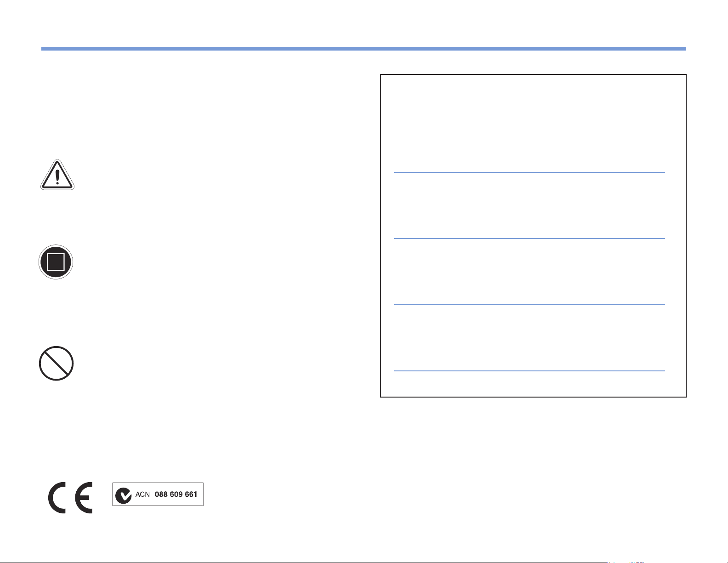Click the third blue divider line in box
The height and width of the screenshot is (563, 728).
pyautogui.click(x=529, y=305)
